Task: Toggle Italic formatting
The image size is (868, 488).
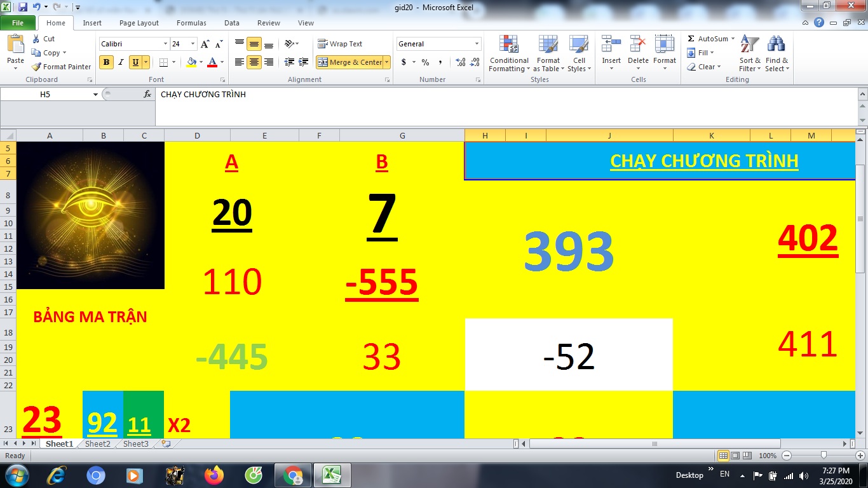Action: point(121,62)
